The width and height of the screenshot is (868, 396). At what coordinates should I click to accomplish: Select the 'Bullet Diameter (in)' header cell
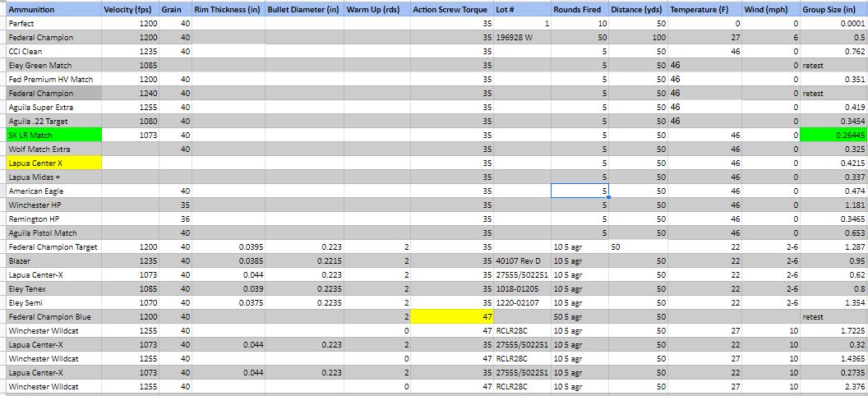coord(304,10)
